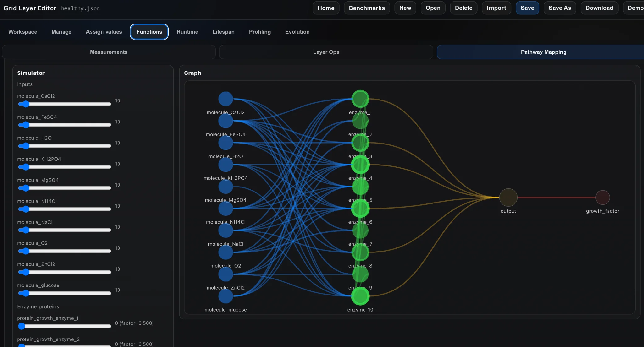Select the output node in graph
Screen dimensions: 644x347
[x=508, y=198]
